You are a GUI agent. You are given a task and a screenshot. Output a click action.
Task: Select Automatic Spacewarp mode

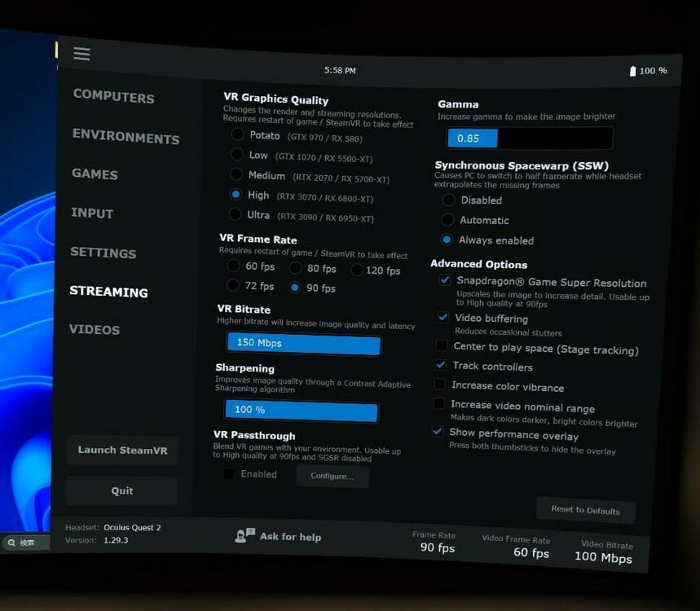(448, 220)
